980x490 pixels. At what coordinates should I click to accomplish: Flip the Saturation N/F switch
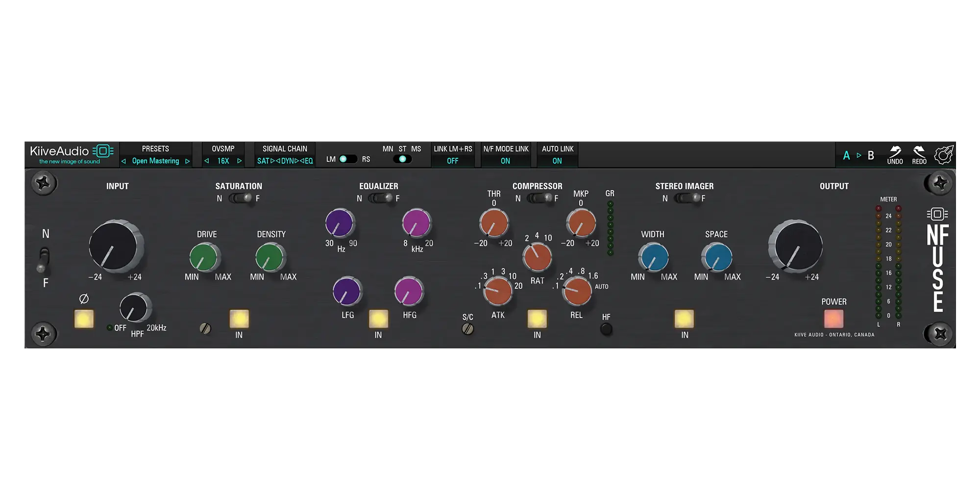pos(240,198)
